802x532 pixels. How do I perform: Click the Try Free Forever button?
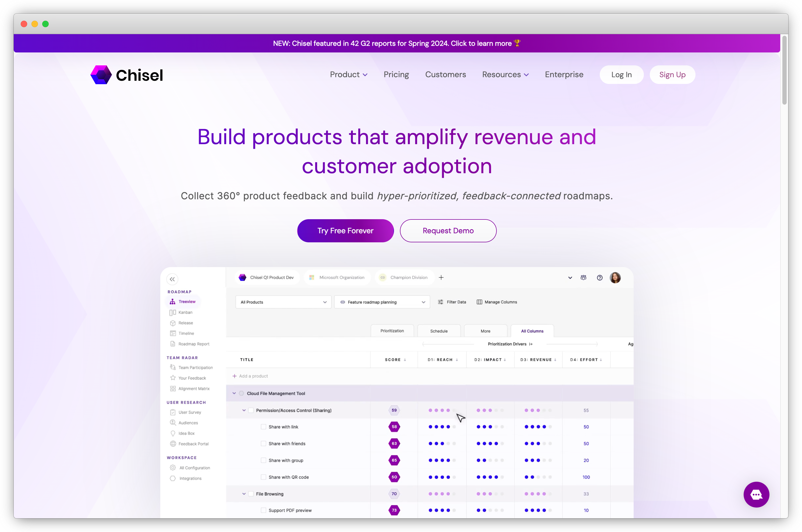346,230
